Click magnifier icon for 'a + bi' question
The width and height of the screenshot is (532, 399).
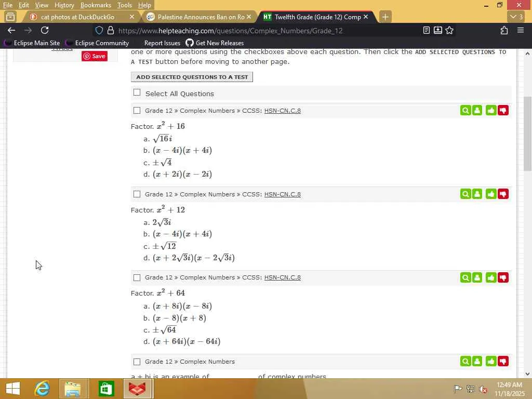point(465,362)
